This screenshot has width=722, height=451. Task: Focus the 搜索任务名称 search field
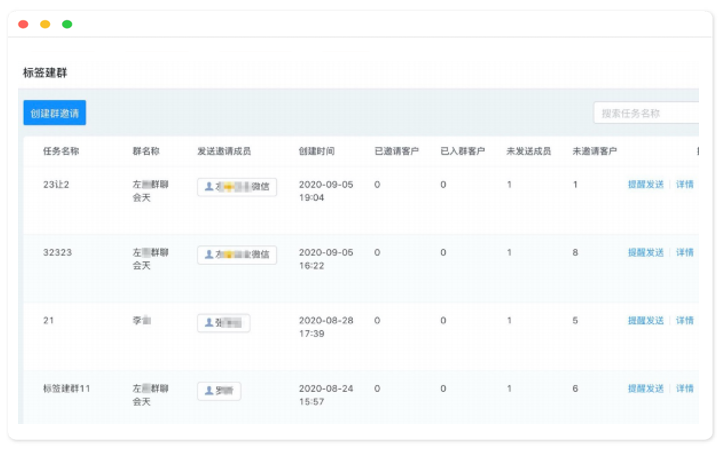(x=646, y=113)
